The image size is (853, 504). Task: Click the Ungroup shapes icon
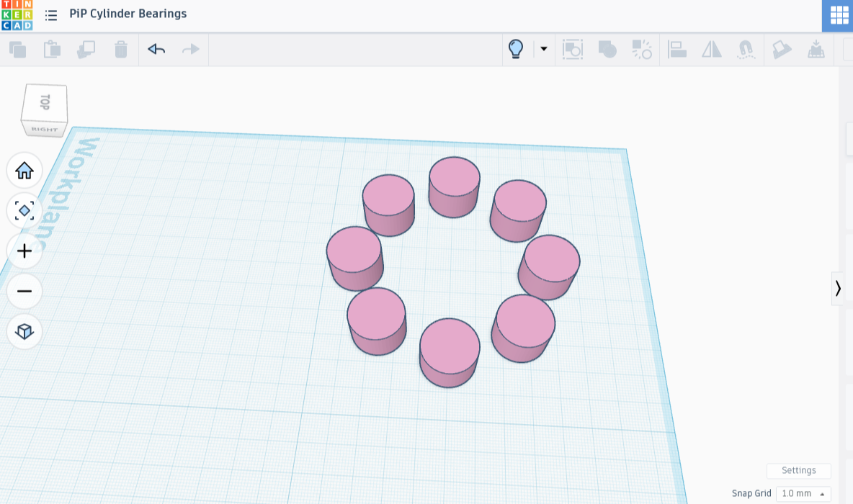click(642, 50)
